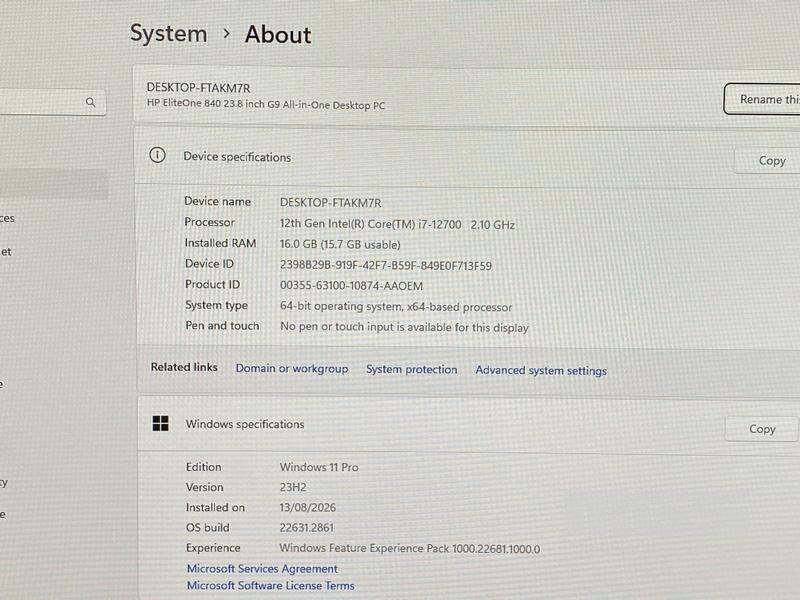The height and width of the screenshot is (600, 800).
Task: Go back to System breadcrumb
Action: [168, 34]
